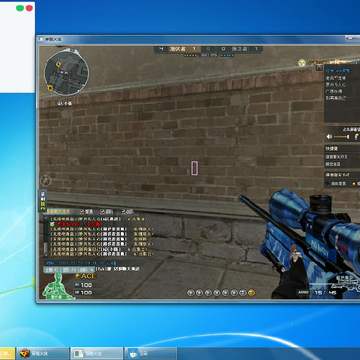Click the pink crosshair at screen center
This screenshot has height=360, width=360.
[194, 168]
